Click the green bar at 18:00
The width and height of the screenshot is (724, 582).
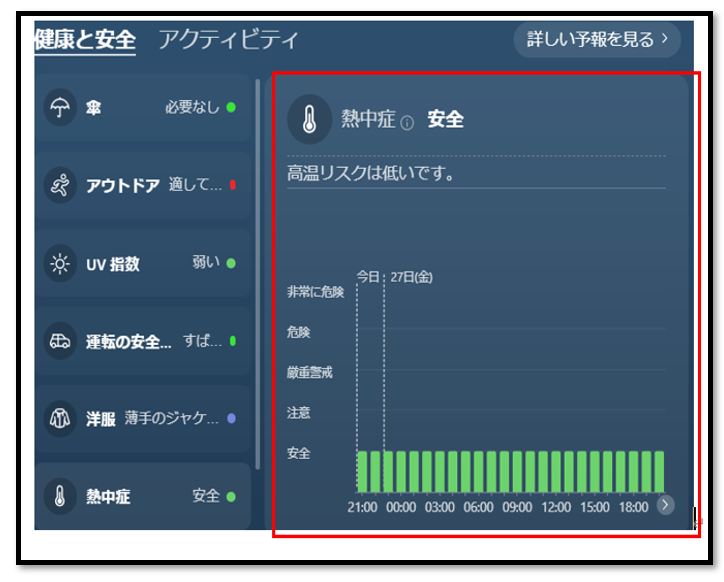634,472
